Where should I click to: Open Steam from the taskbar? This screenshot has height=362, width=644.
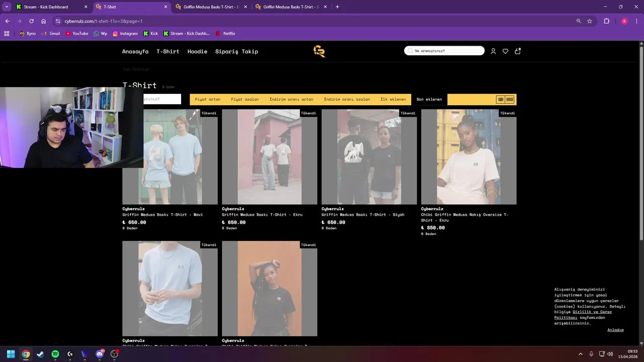point(40,354)
